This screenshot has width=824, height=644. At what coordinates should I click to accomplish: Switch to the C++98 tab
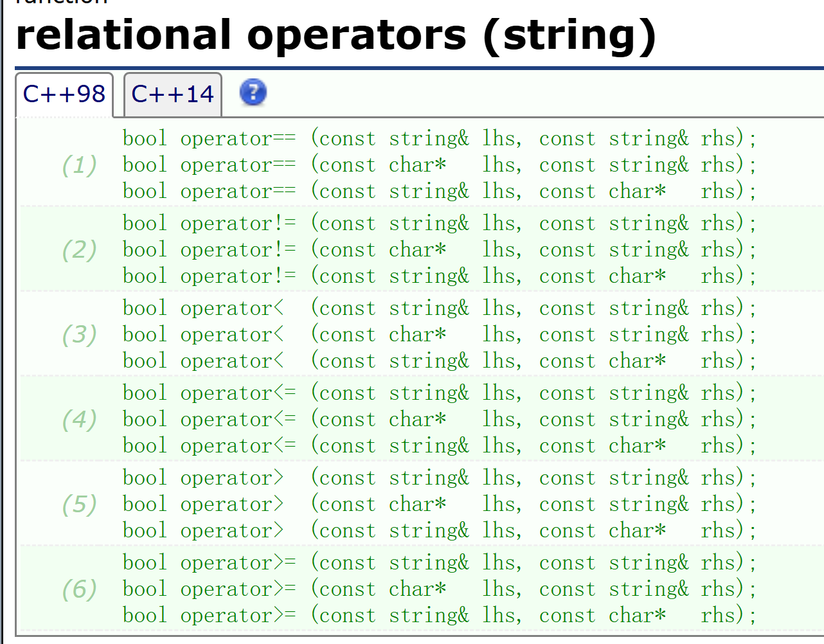point(64,94)
